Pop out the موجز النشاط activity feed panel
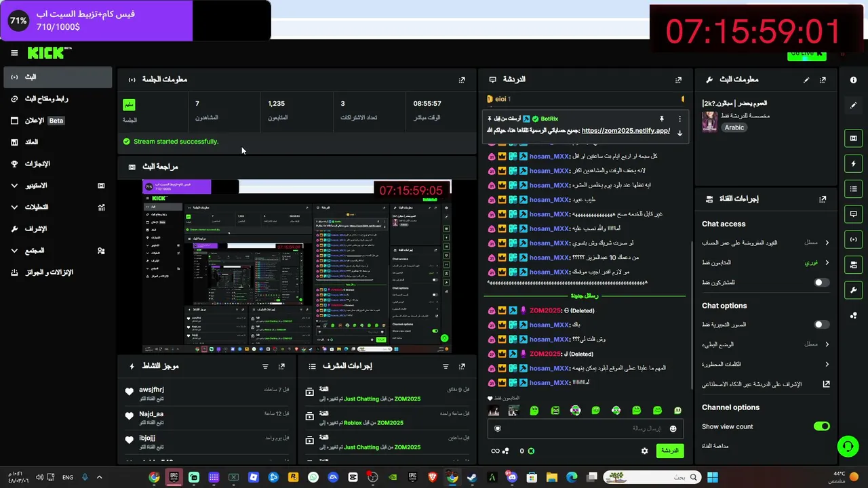The width and height of the screenshot is (868, 488). (x=281, y=366)
